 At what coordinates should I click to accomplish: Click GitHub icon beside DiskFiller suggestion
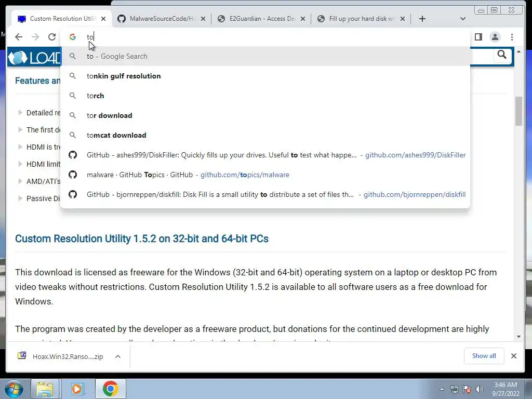(x=73, y=155)
